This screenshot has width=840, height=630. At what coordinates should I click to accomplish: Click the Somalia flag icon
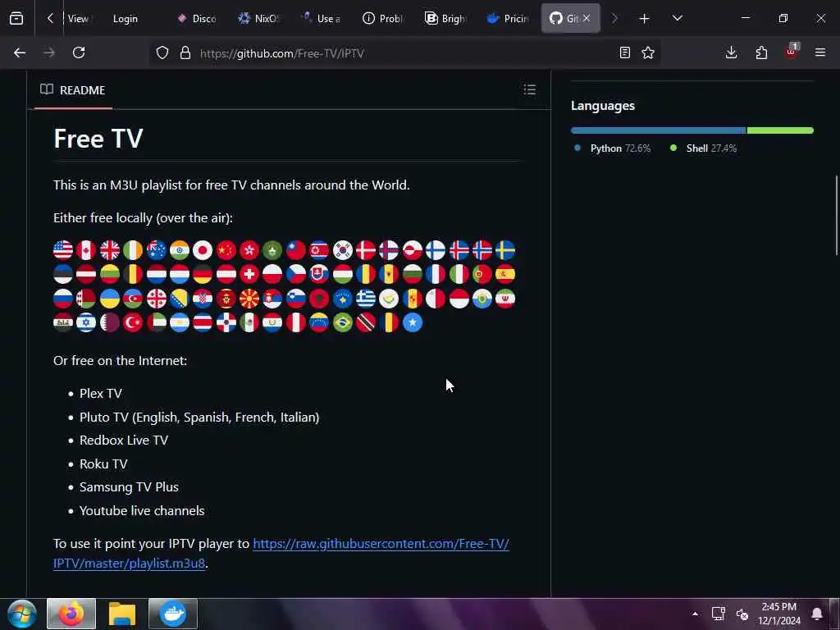pyautogui.click(x=413, y=322)
